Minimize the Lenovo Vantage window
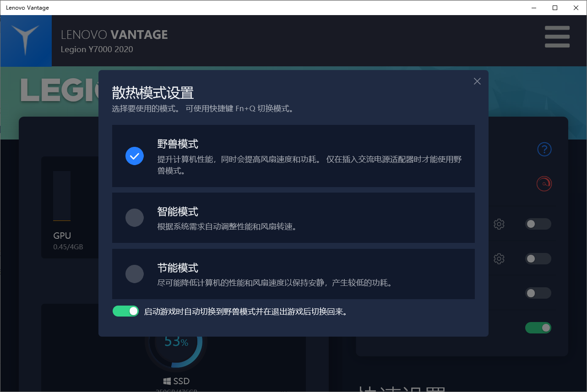Viewport: 587px width, 392px height. point(534,8)
